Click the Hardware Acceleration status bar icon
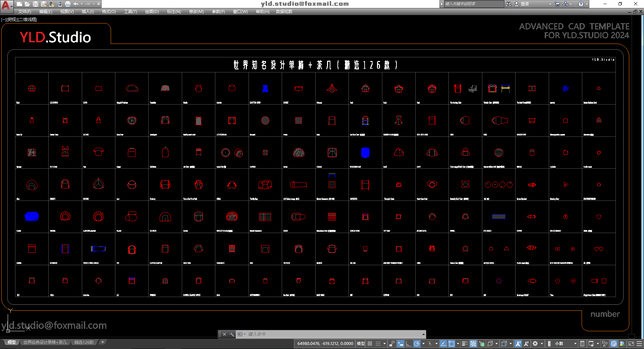 coord(613,344)
